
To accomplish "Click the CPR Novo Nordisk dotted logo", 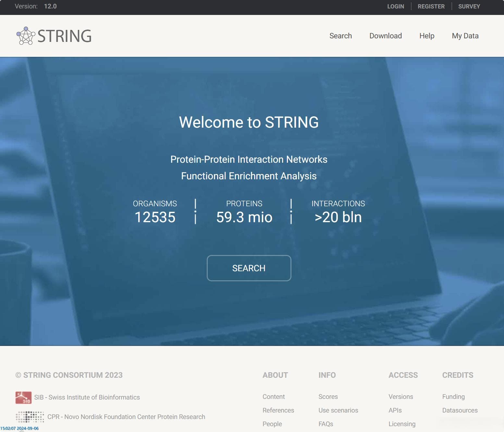I will tap(30, 417).
